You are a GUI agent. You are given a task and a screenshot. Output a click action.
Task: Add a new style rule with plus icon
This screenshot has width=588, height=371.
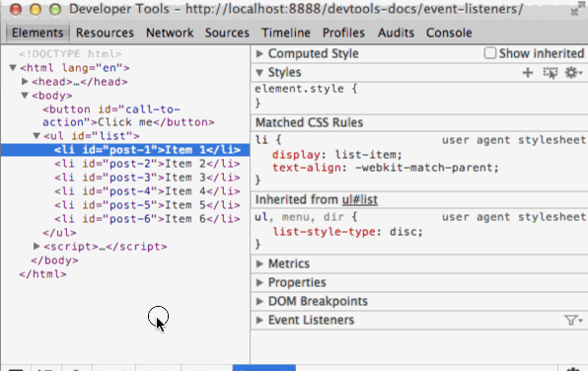[x=528, y=72]
